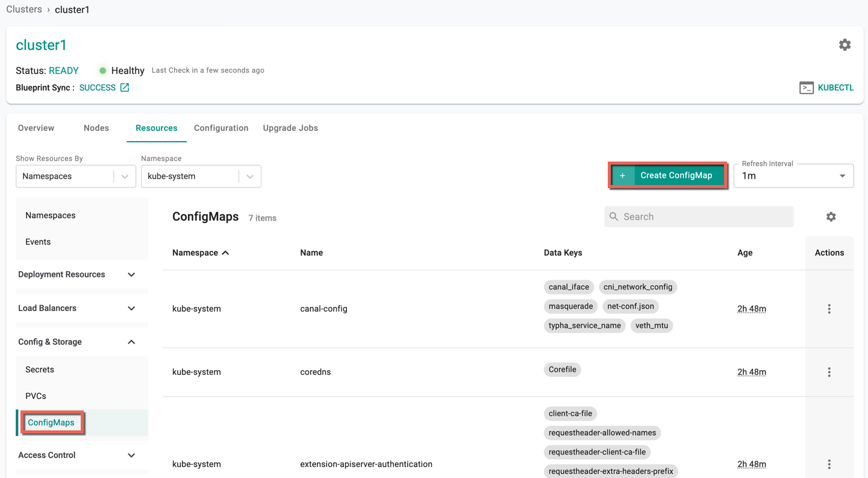Click the masquerade data key chip
Image resolution: width=868 pixels, height=478 pixels.
(570, 306)
